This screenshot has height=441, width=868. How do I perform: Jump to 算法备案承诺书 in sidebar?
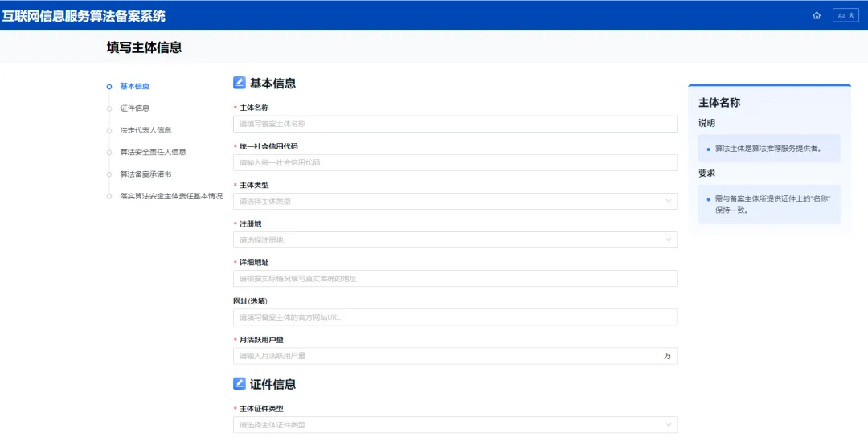[x=145, y=174]
